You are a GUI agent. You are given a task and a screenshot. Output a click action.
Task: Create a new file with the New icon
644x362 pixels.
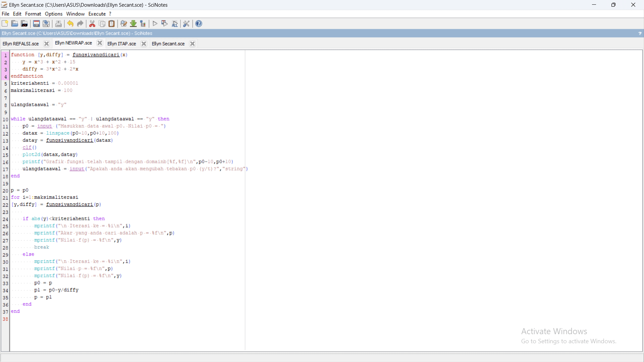5,23
